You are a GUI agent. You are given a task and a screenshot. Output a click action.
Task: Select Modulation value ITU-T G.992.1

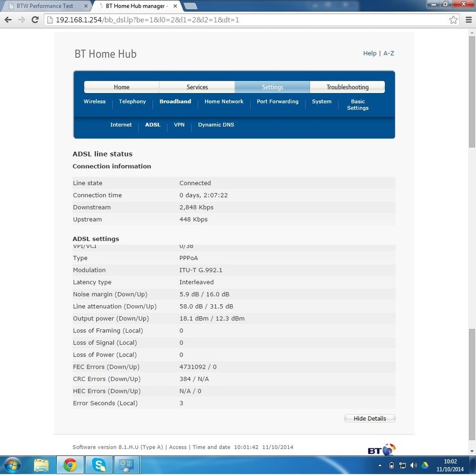pyautogui.click(x=201, y=270)
